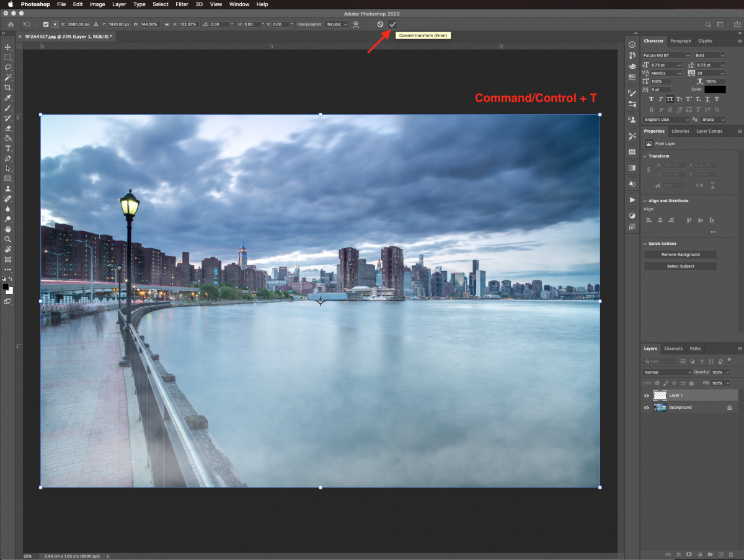The width and height of the screenshot is (744, 560).
Task: Cancel the transform in options bar
Action: [380, 24]
